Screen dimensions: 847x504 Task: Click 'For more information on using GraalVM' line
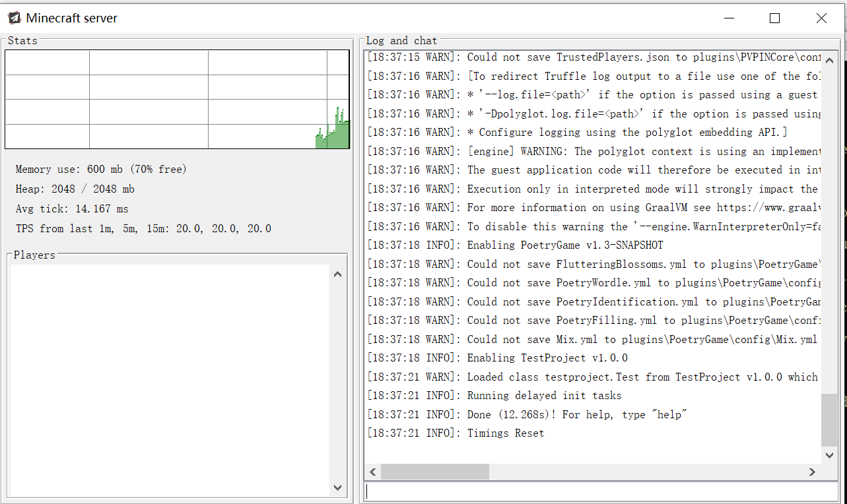pos(593,207)
